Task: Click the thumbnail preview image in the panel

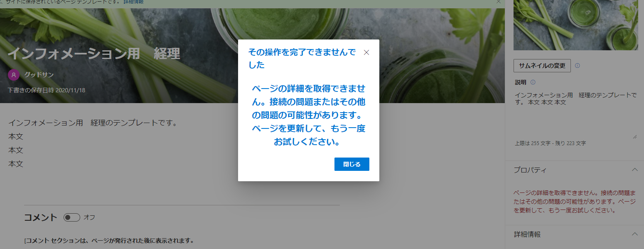Action: (x=576, y=25)
